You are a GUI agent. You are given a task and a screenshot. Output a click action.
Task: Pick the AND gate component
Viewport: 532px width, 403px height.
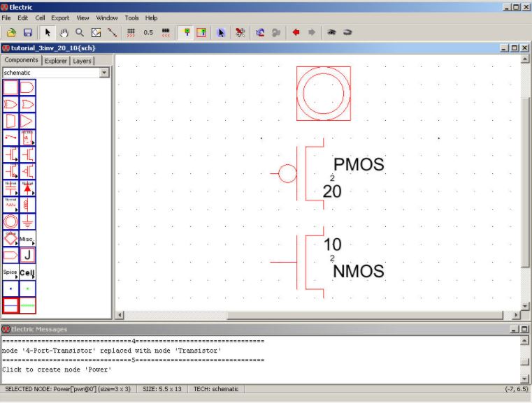pos(27,87)
